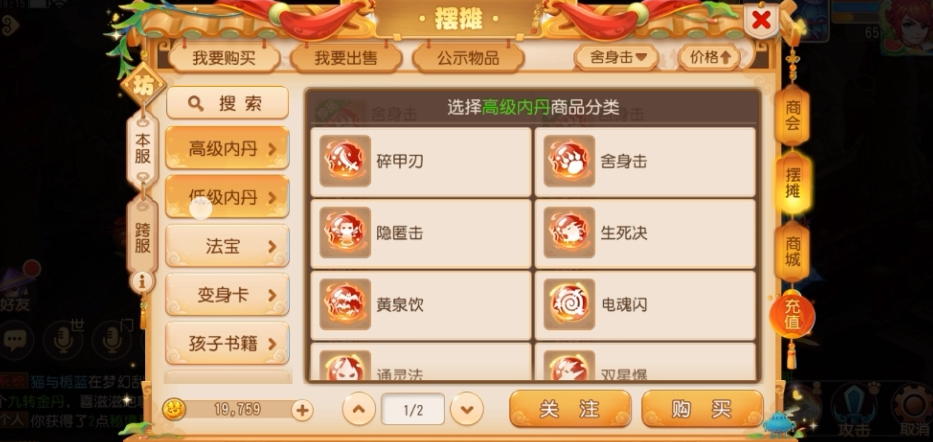This screenshot has width=933, height=442.
Task: Pick the 隐匿击 skill icon
Action: 345,233
